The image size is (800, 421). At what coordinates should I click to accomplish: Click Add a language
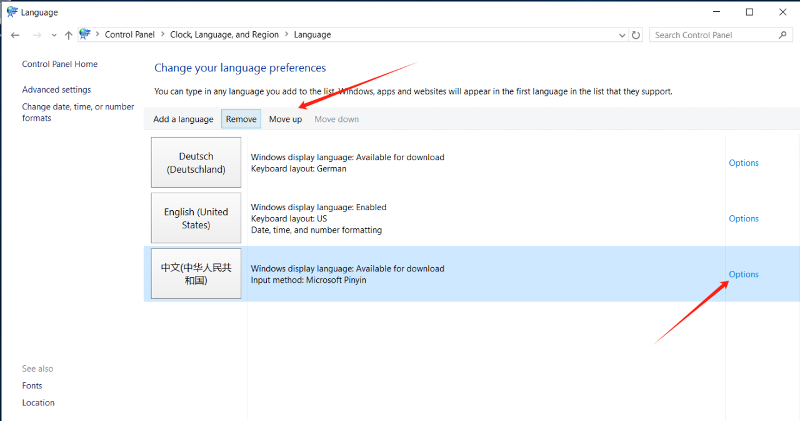click(x=183, y=119)
